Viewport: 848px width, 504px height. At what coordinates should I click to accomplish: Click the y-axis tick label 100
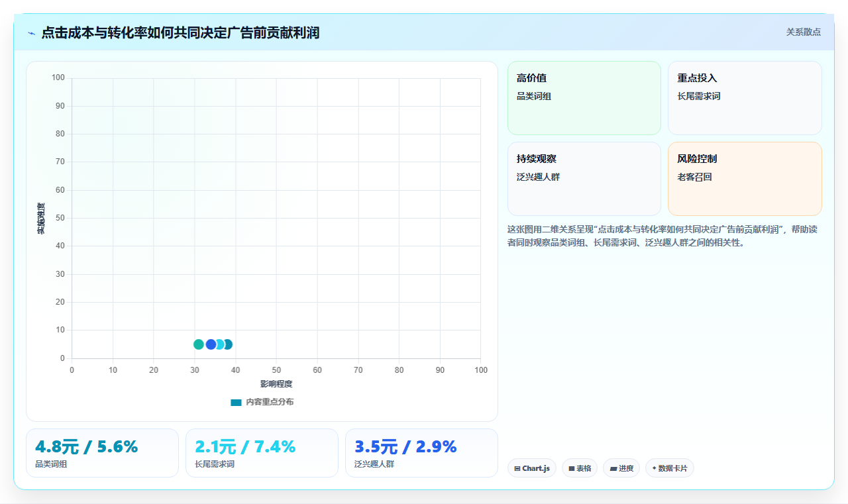[58, 77]
